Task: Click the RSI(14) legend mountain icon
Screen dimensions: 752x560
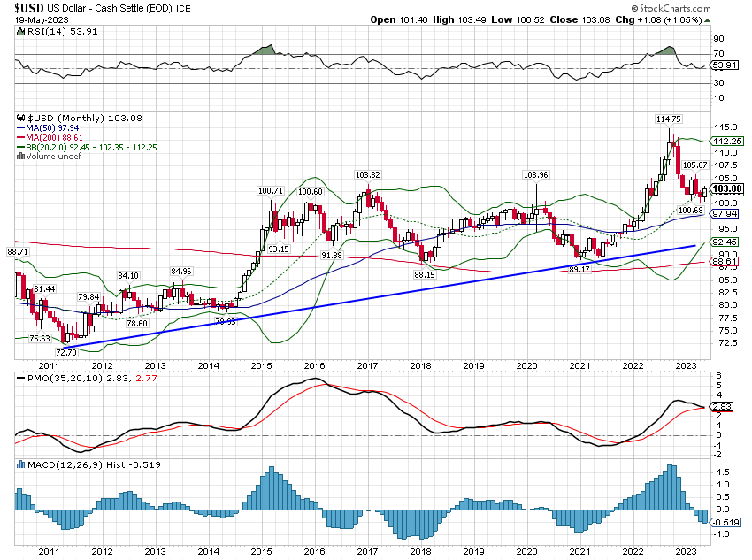Action: click(x=20, y=31)
